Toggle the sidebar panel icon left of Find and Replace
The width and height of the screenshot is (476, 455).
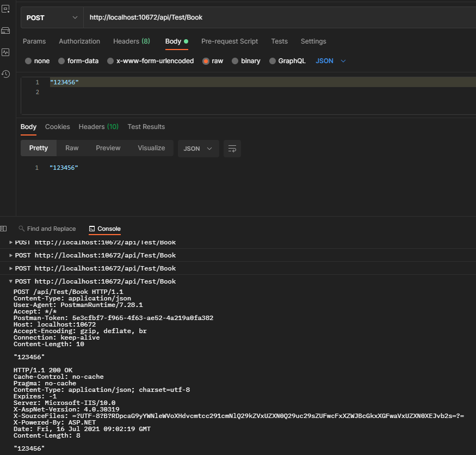coord(3,229)
